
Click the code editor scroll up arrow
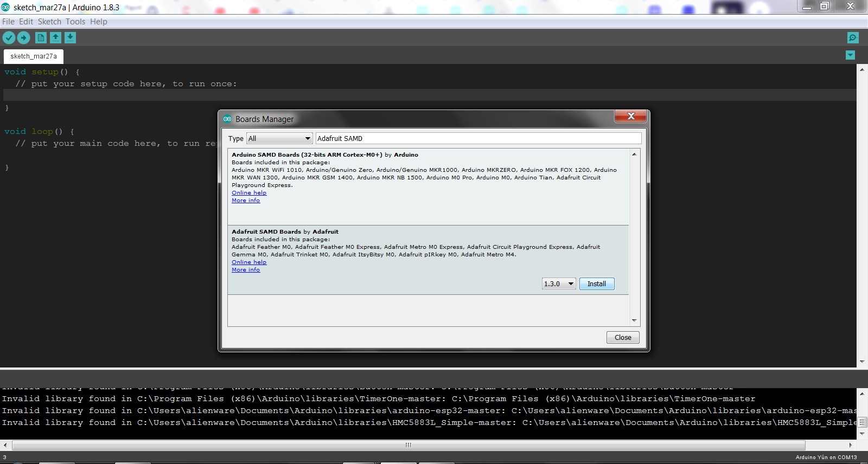[862, 69]
